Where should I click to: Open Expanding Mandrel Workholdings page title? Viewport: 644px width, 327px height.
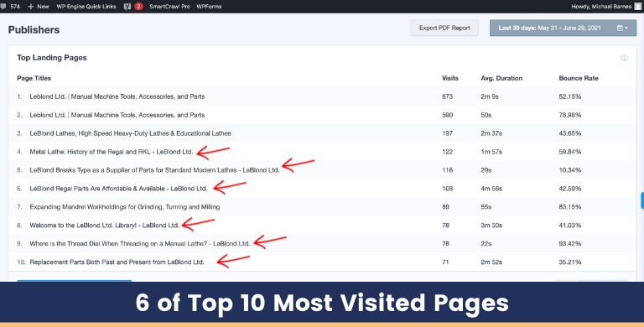click(124, 206)
